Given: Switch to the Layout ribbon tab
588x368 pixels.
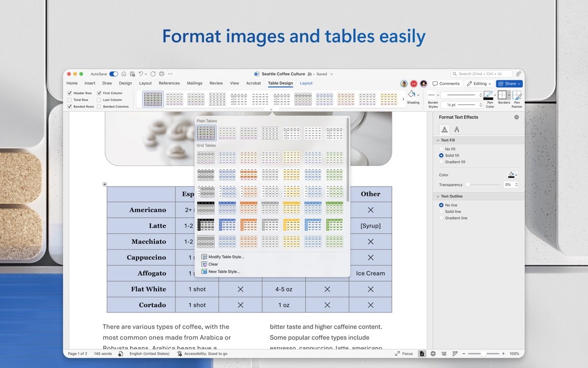Looking at the screenshot, I should (306, 83).
